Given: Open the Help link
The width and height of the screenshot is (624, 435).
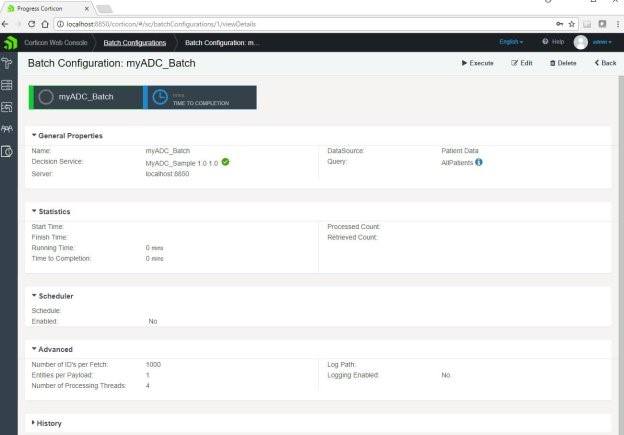Looking at the screenshot, I should coord(553,42).
